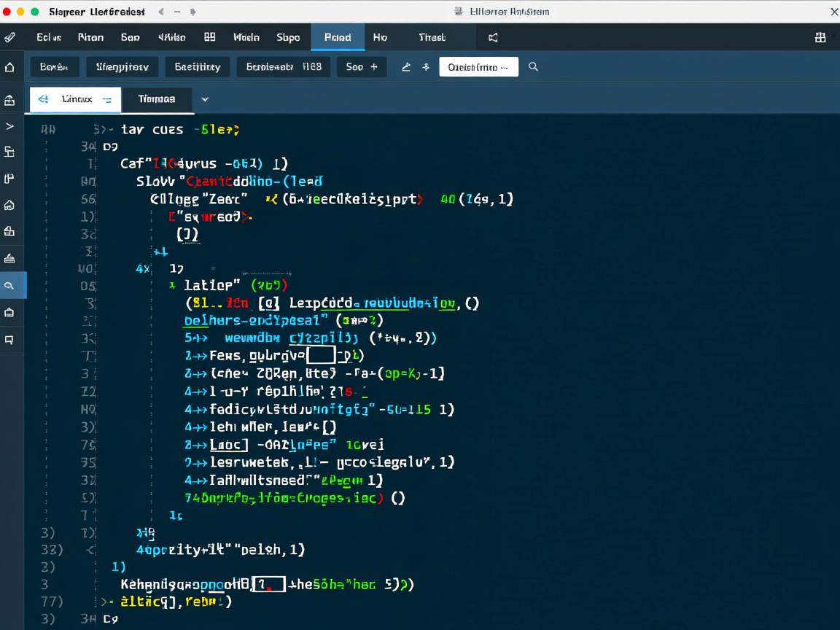The height and width of the screenshot is (630, 840).
Task: Click the lines icon on the Linox tab
Action: coord(107,99)
